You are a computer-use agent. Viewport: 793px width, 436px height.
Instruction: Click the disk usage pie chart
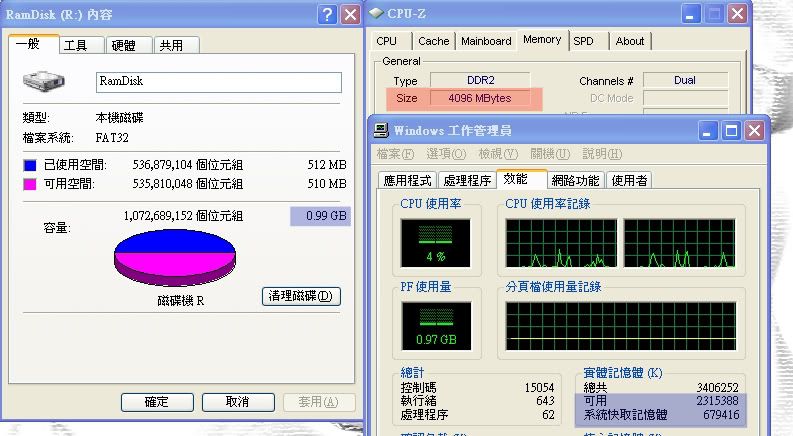pyautogui.click(x=175, y=257)
